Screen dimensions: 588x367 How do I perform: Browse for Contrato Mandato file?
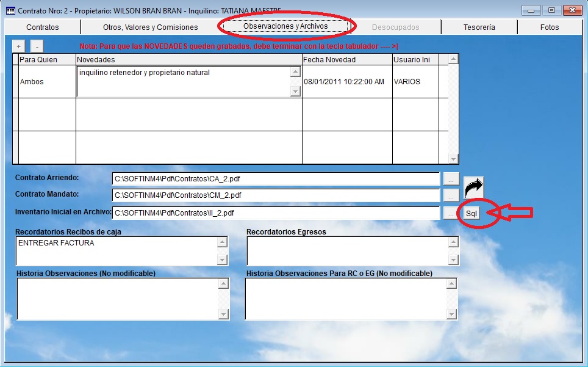coord(451,195)
